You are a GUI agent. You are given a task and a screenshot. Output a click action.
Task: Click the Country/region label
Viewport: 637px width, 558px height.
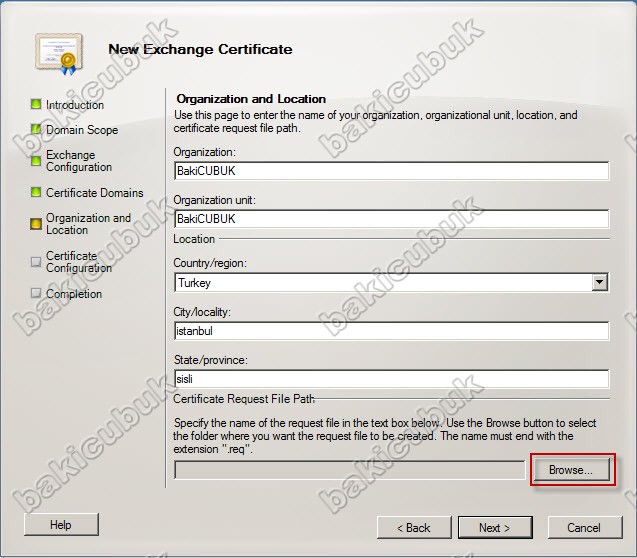pos(210,263)
